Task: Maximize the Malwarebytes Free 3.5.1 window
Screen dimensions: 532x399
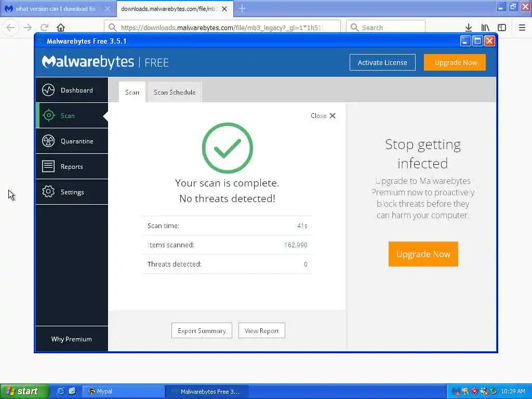Action: pos(477,41)
